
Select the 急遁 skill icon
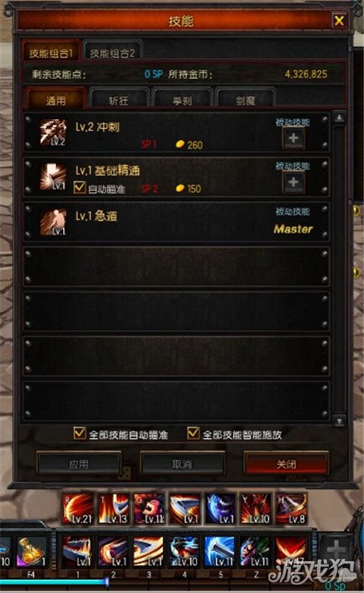(53, 222)
